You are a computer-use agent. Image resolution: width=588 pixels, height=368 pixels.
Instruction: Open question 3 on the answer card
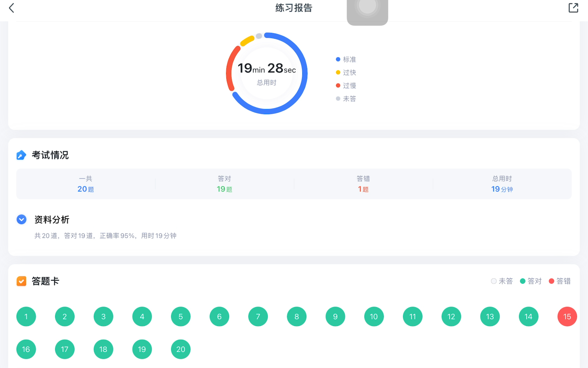point(103,316)
